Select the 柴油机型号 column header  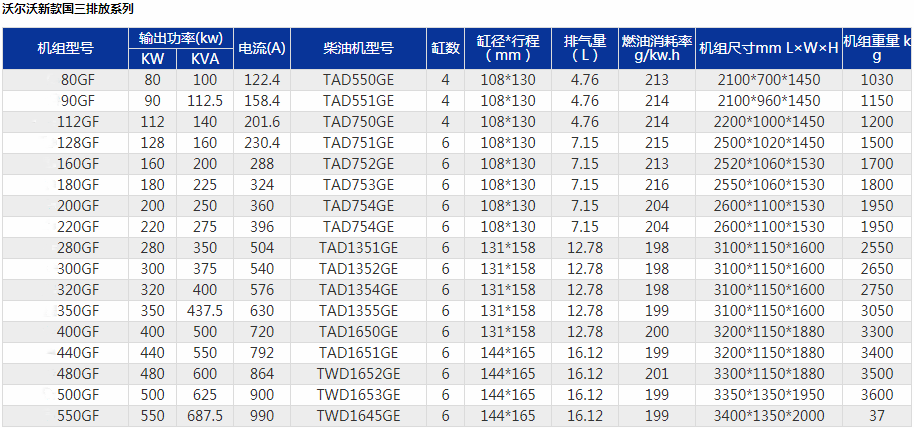[x=358, y=48]
